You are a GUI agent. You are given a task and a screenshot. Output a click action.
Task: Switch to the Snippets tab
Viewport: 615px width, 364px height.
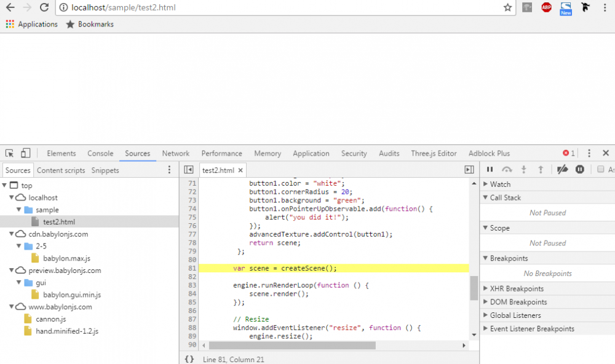105,170
